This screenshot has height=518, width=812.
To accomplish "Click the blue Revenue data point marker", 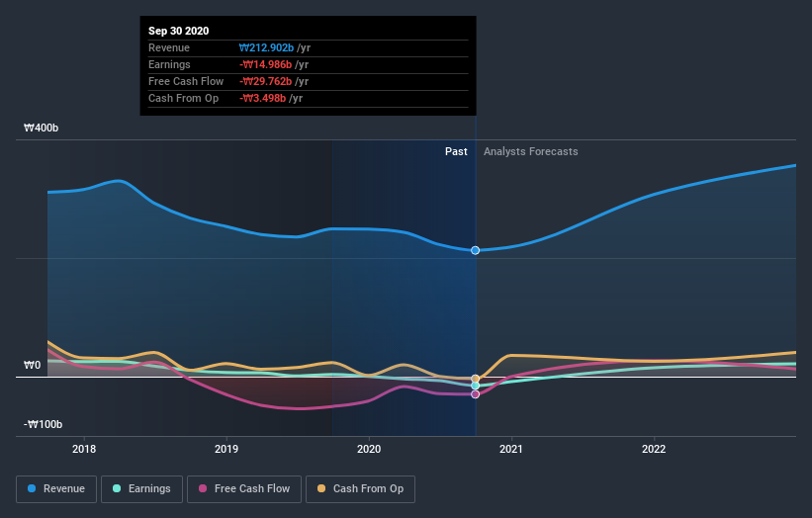I will click(475, 250).
